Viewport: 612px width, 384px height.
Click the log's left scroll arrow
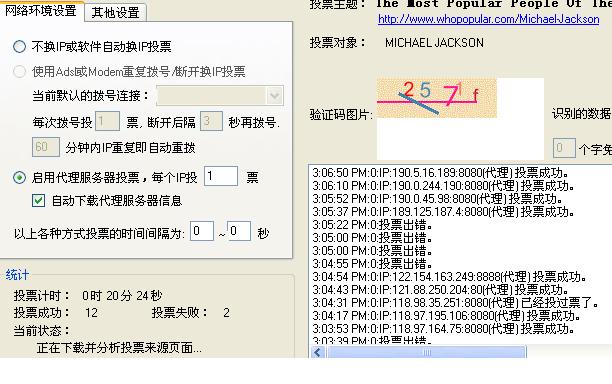[318, 352]
